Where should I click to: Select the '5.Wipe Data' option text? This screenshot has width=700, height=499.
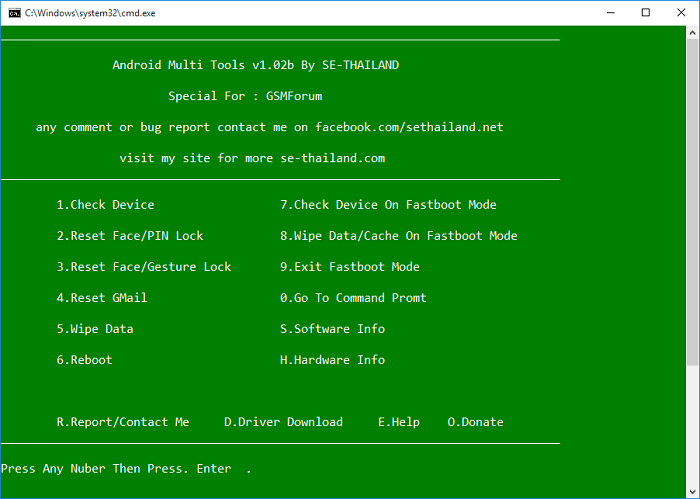[95, 329]
